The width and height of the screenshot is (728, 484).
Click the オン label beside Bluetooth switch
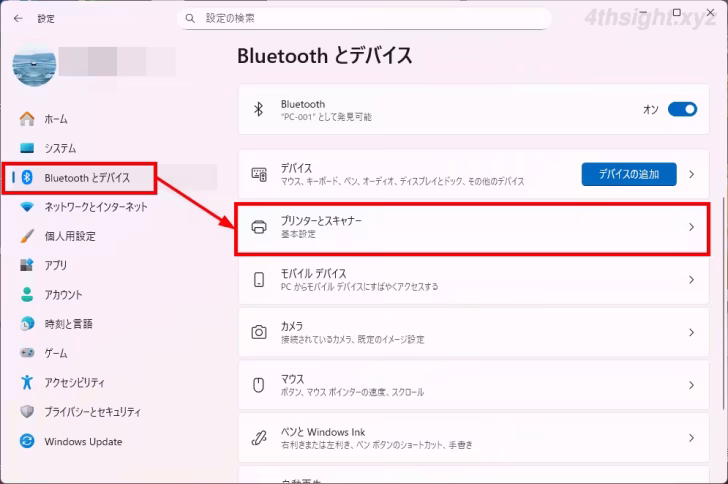(x=650, y=110)
